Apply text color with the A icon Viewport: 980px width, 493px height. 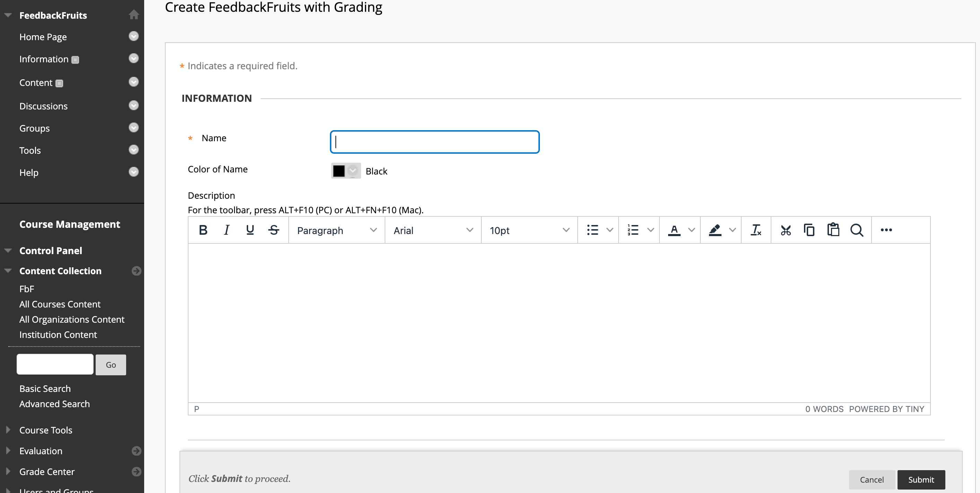pos(674,230)
